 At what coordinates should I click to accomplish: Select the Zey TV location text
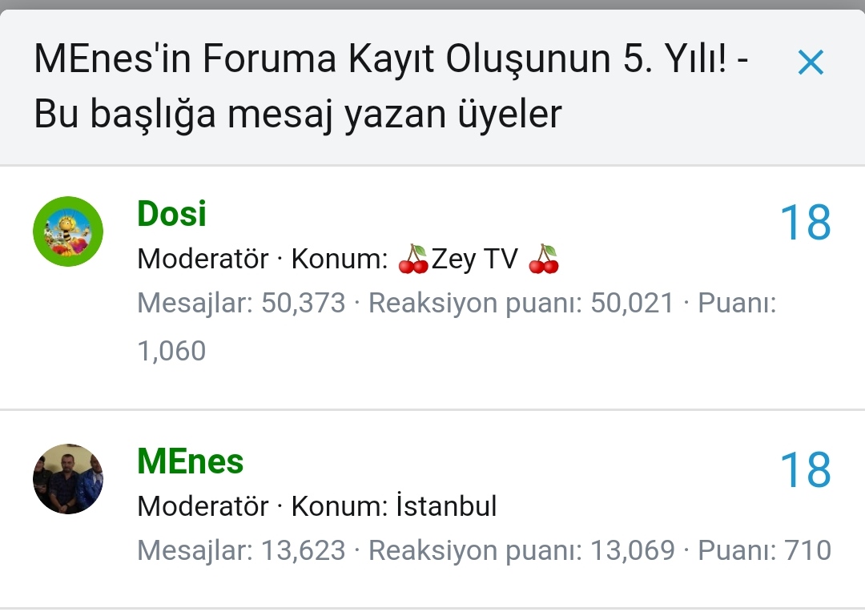pos(475,260)
